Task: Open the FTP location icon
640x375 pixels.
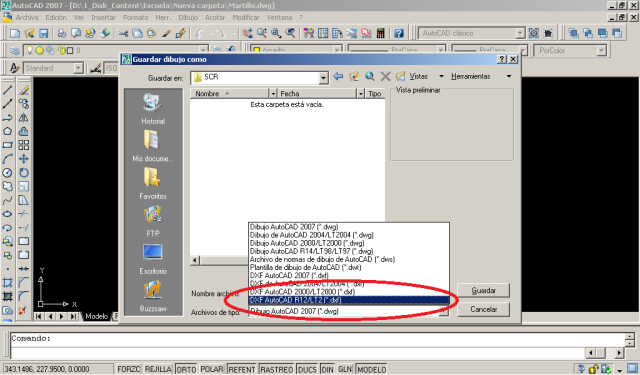Action: (x=153, y=221)
